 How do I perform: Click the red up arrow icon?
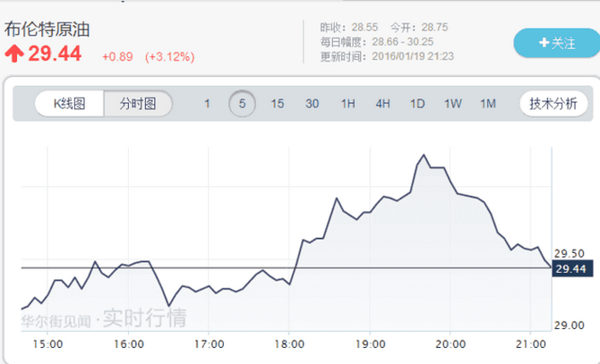point(14,53)
